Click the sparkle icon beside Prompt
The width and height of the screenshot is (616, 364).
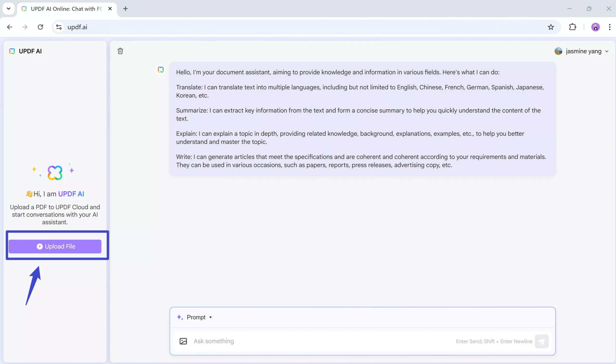180,317
